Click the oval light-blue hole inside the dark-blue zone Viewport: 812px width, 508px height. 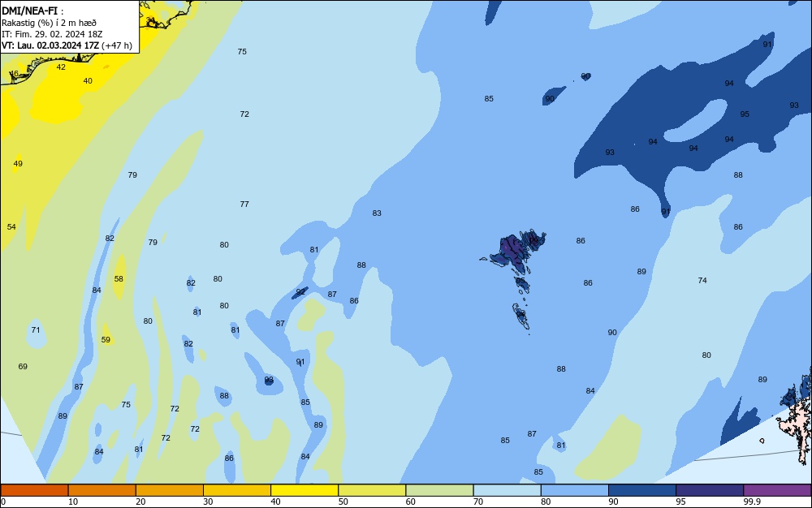695,122
